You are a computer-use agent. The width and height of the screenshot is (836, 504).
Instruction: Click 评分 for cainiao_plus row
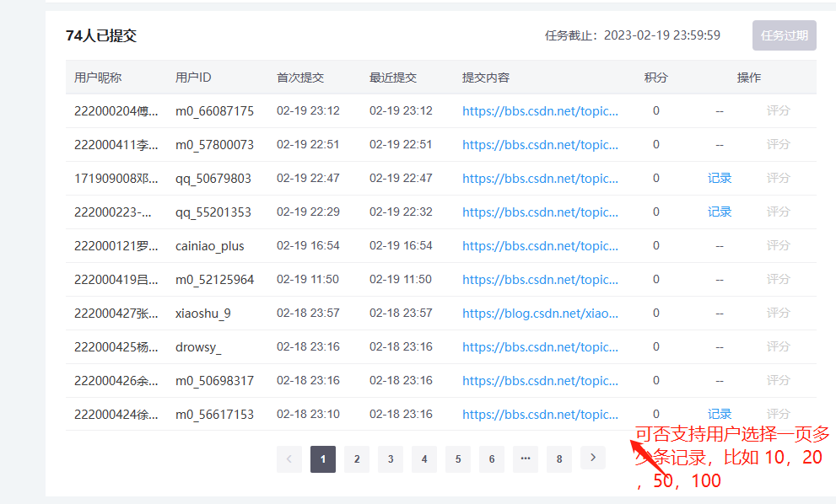point(778,245)
